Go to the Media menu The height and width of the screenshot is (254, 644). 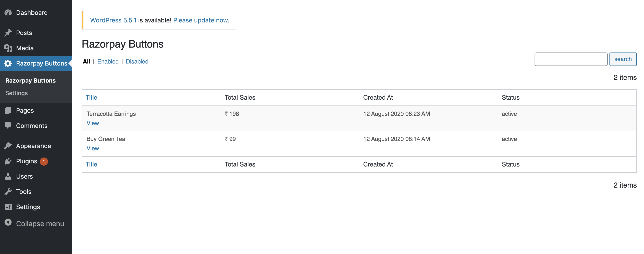pyautogui.click(x=25, y=48)
